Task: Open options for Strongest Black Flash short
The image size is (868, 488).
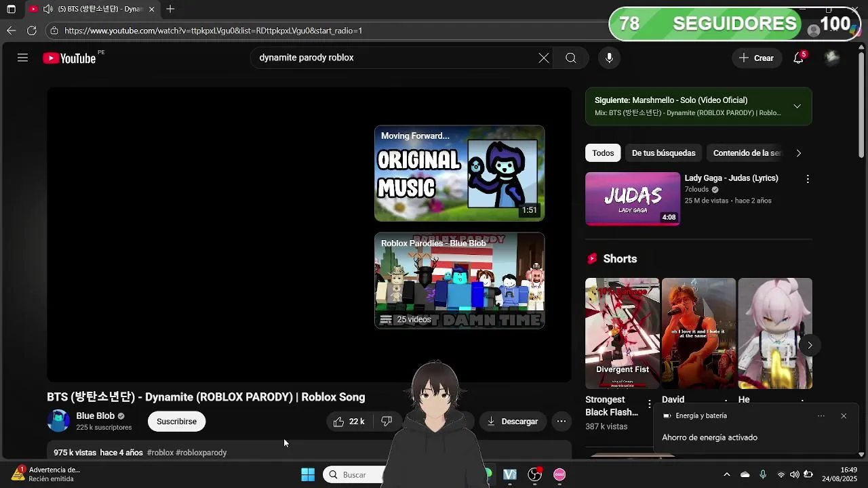Action: click(x=649, y=404)
